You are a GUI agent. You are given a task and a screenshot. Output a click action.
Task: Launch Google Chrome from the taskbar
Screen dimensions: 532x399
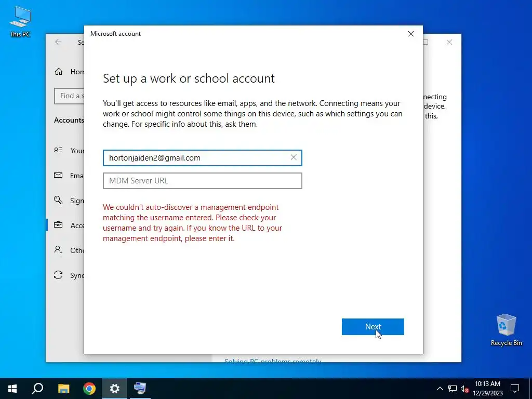click(x=89, y=389)
